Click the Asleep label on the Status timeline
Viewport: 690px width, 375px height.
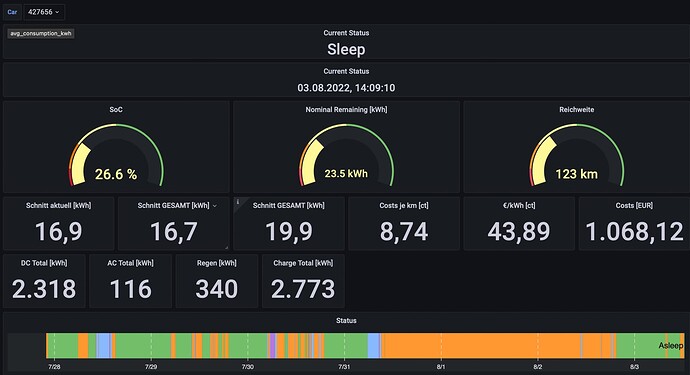pos(671,346)
